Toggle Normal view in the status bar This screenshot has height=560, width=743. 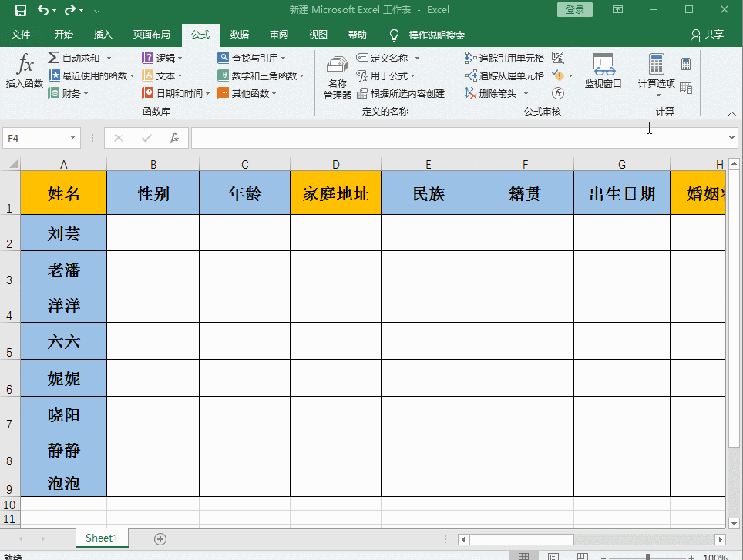[524, 554]
